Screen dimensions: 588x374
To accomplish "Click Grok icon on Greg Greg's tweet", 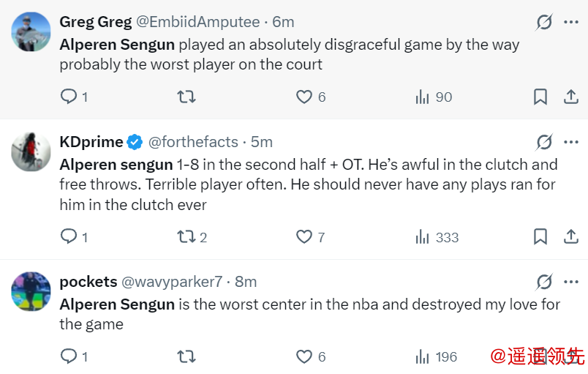I will click(544, 22).
